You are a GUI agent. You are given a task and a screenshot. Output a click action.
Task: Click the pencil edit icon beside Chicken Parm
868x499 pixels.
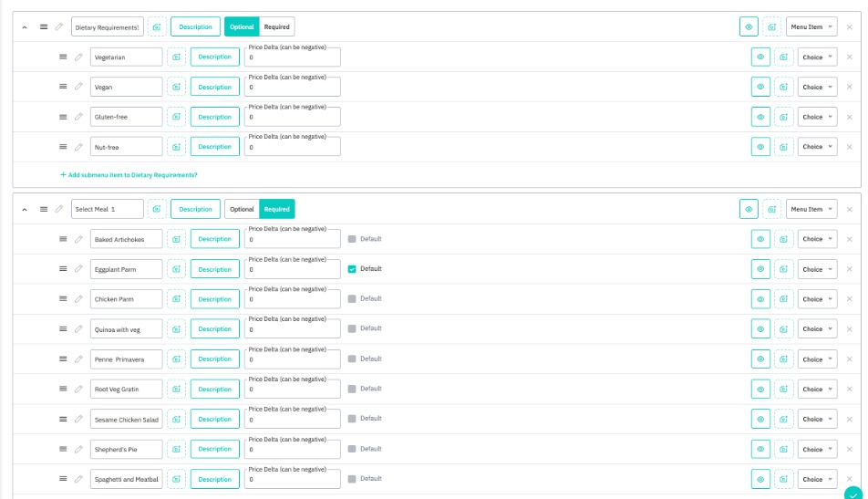click(x=78, y=299)
